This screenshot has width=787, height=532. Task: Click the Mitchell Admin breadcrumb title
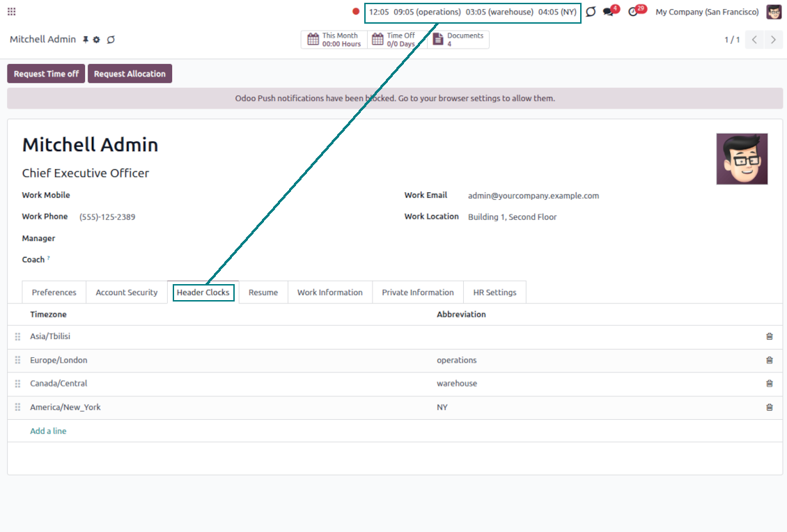click(42, 39)
